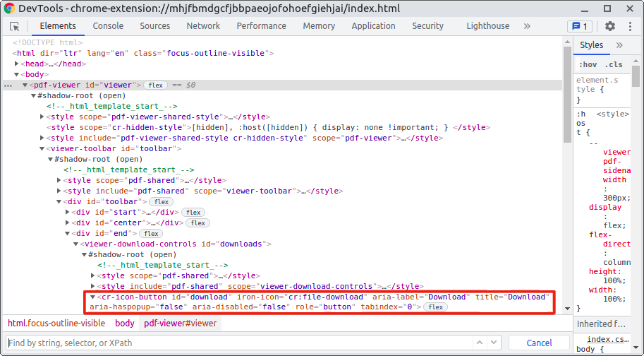Select the pdf-viewer#viewer breadcrumb
This screenshot has width=644, height=356.
point(180,324)
